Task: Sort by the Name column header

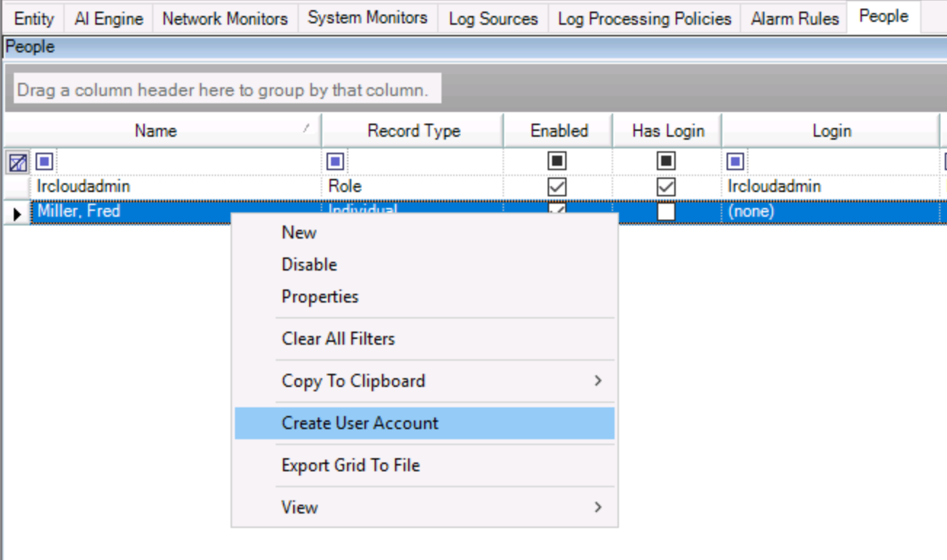Action: 156,131
